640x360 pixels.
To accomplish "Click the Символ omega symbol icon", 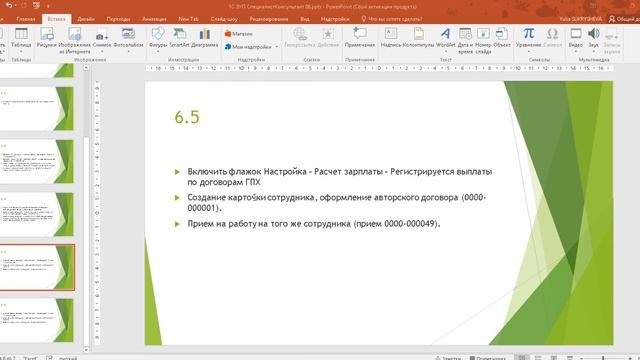I will click(x=553, y=33).
